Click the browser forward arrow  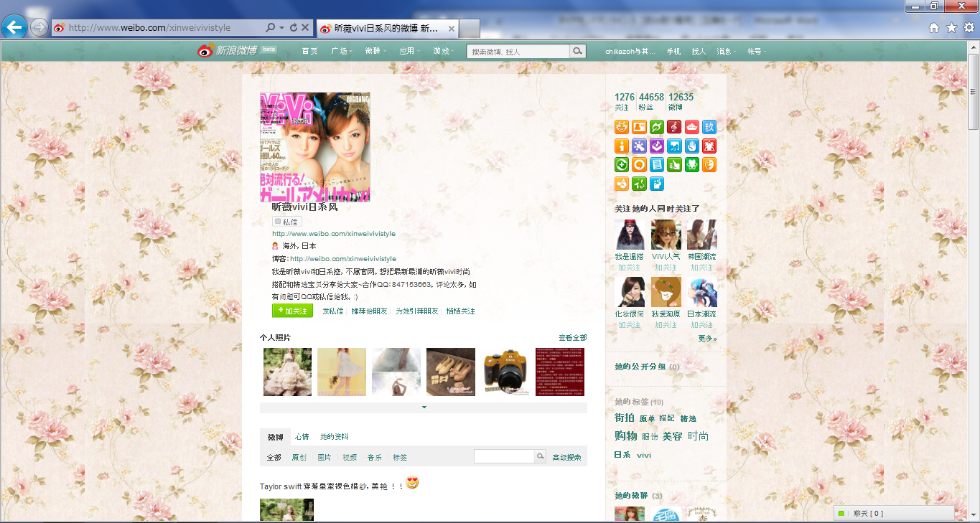click(x=39, y=27)
